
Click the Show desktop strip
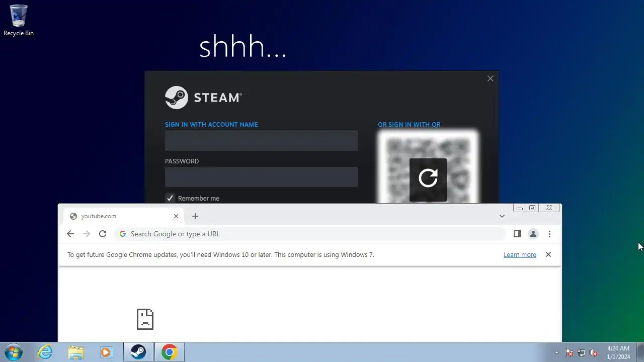pyautogui.click(x=640, y=352)
